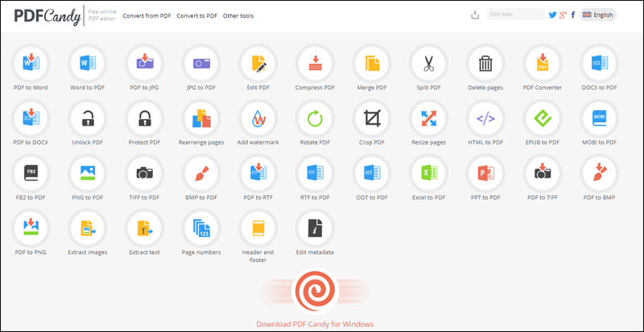Open the Other tools menu
Viewport: 644px width, 332px height.
(238, 16)
